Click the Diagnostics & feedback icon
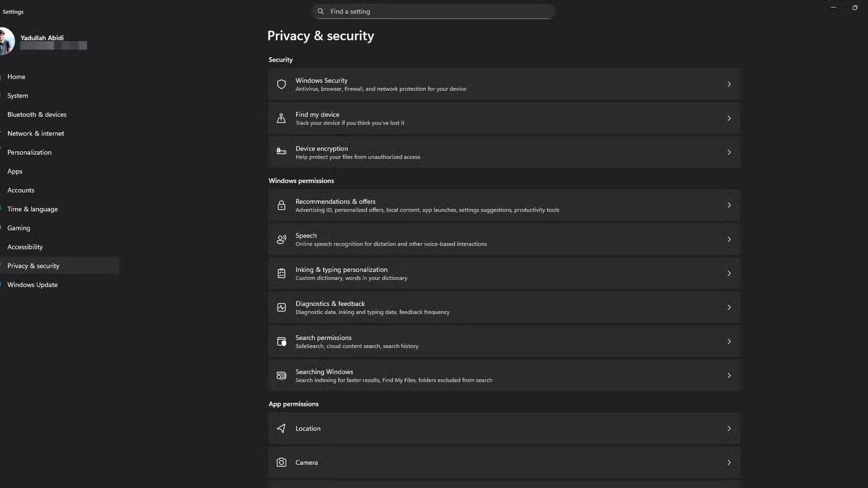 click(281, 307)
